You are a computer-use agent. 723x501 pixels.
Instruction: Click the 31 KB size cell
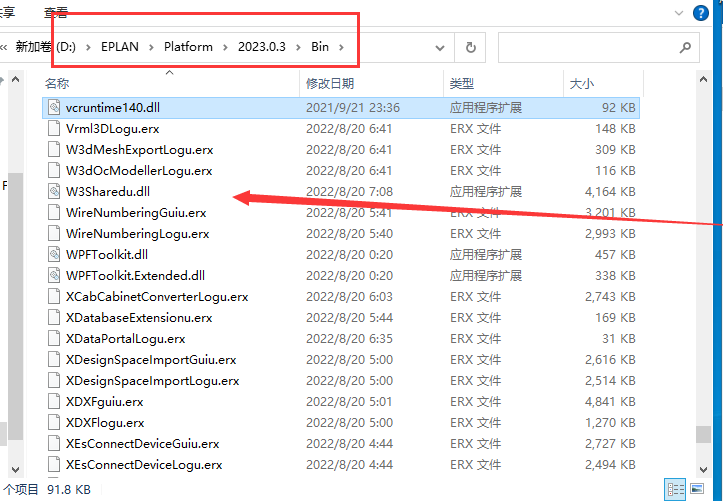click(x=619, y=339)
